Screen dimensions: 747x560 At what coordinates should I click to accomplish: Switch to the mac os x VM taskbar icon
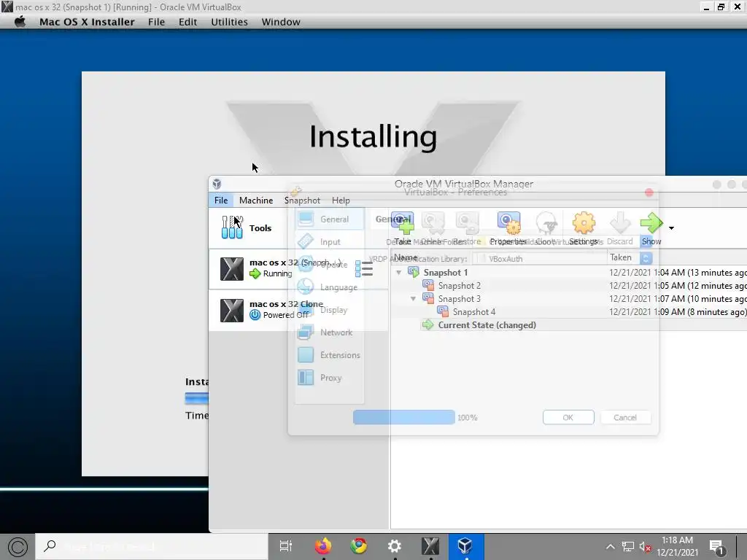coord(430,546)
